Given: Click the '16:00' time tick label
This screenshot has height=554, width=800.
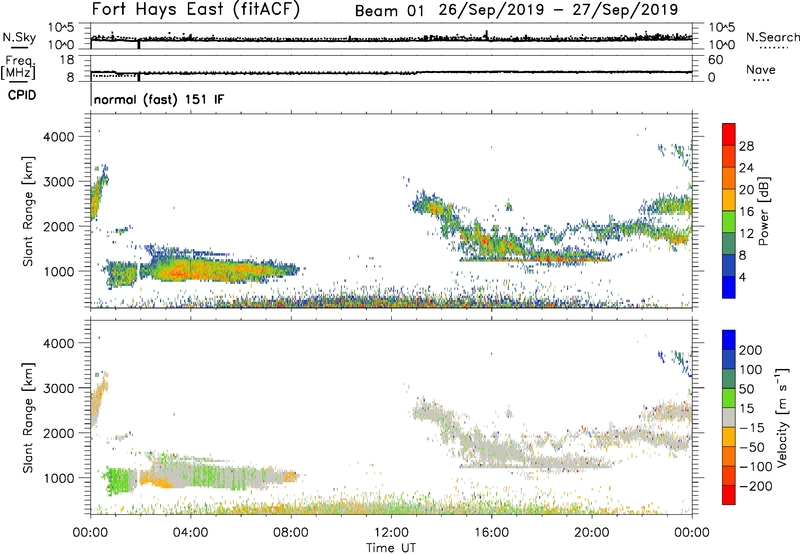Looking at the screenshot, I should 491,533.
